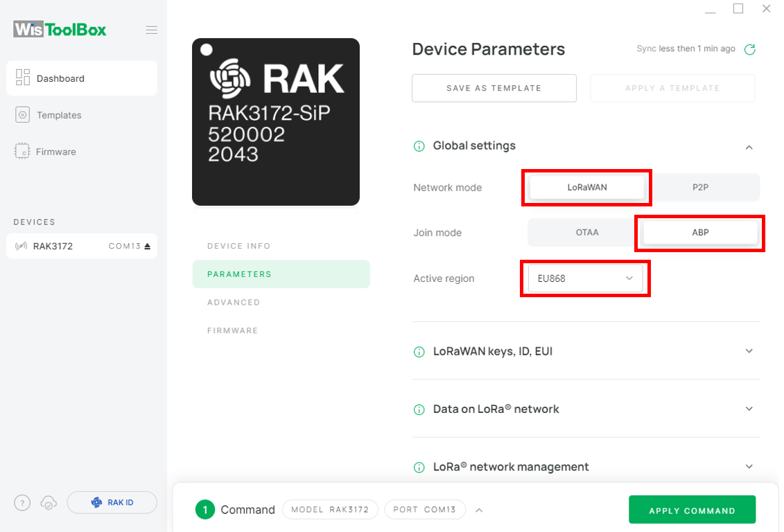This screenshot has height=532, width=784.
Task: Click the Dashboard grid icon
Action: [x=22, y=78]
